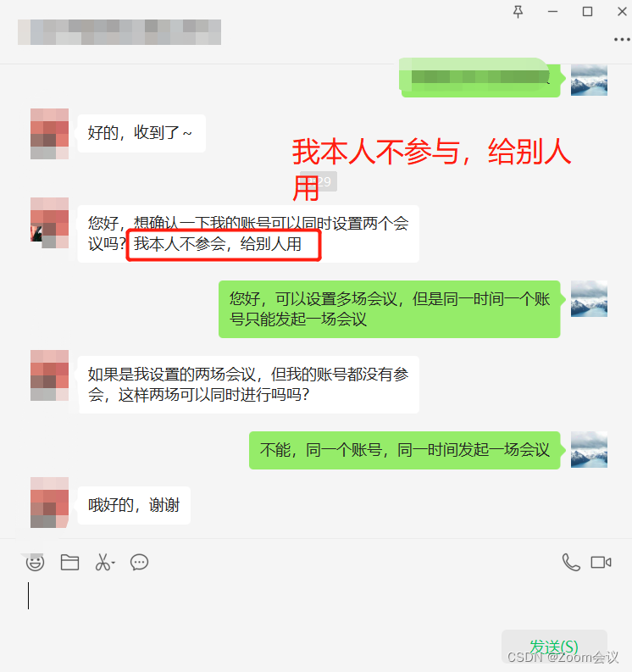Open the three-dot chat info menu
The height and width of the screenshot is (672, 632).
(622, 40)
